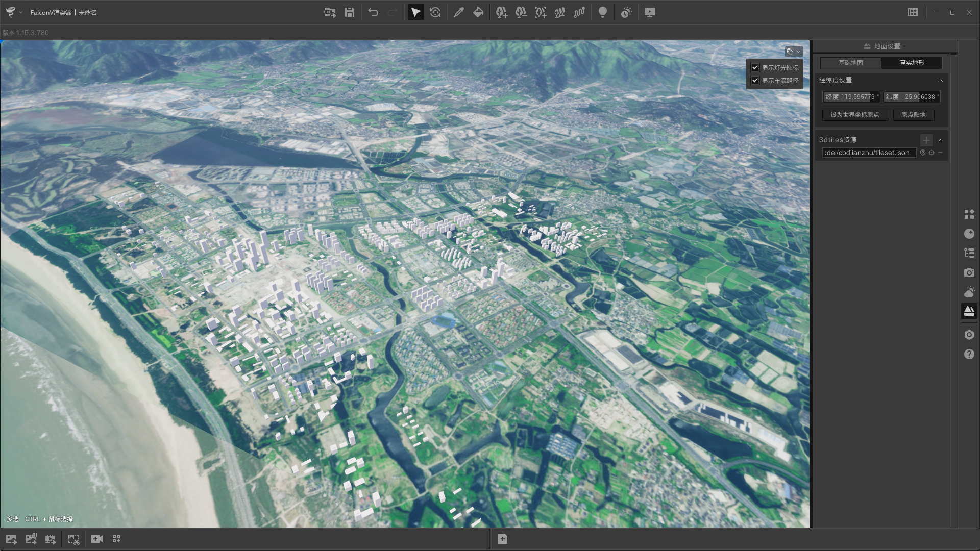Click the save project icon
The height and width of the screenshot is (551, 980).
pos(349,13)
